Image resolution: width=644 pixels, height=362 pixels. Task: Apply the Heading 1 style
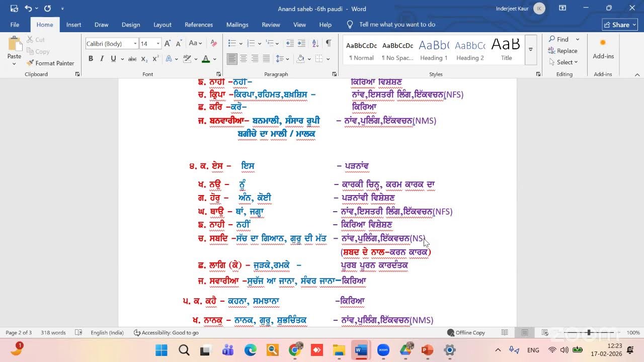[x=434, y=50]
